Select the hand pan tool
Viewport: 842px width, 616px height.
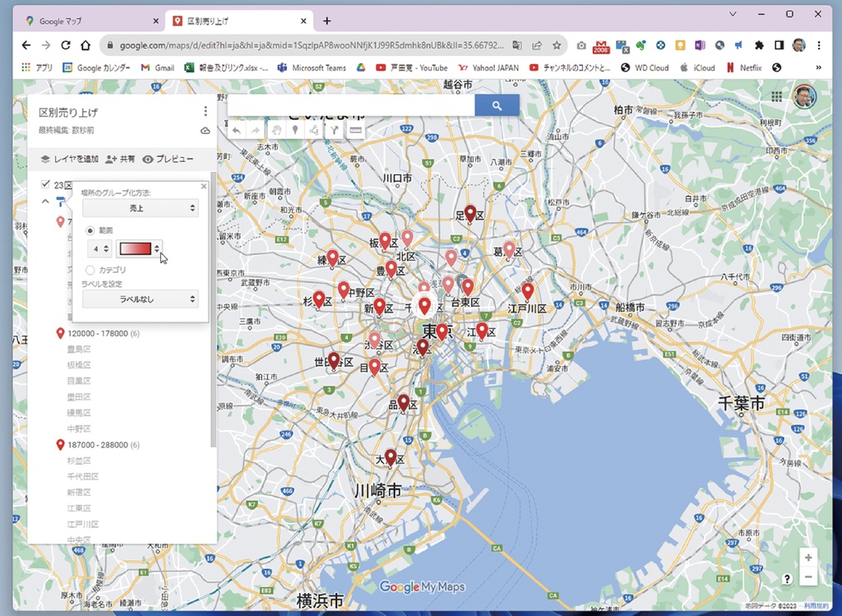[276, 130]
